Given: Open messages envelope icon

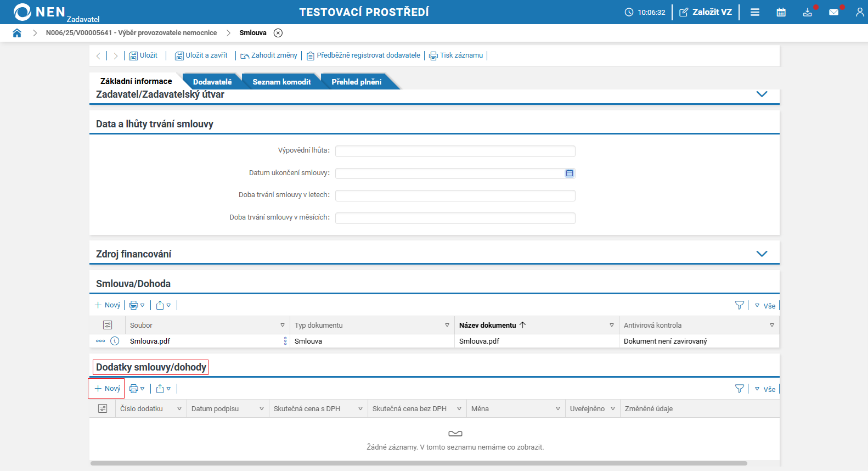Looking at the screenshot, I should click(834, 12).
